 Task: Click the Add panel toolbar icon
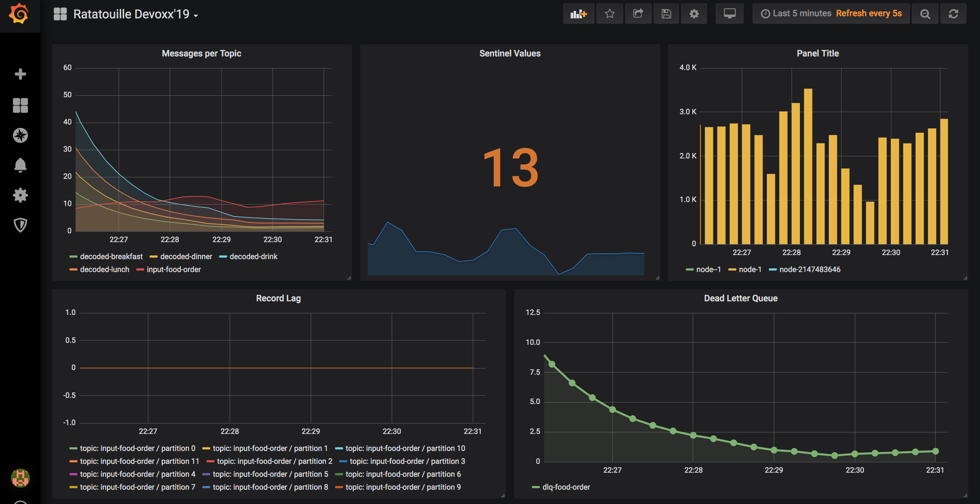pos(578,14)
